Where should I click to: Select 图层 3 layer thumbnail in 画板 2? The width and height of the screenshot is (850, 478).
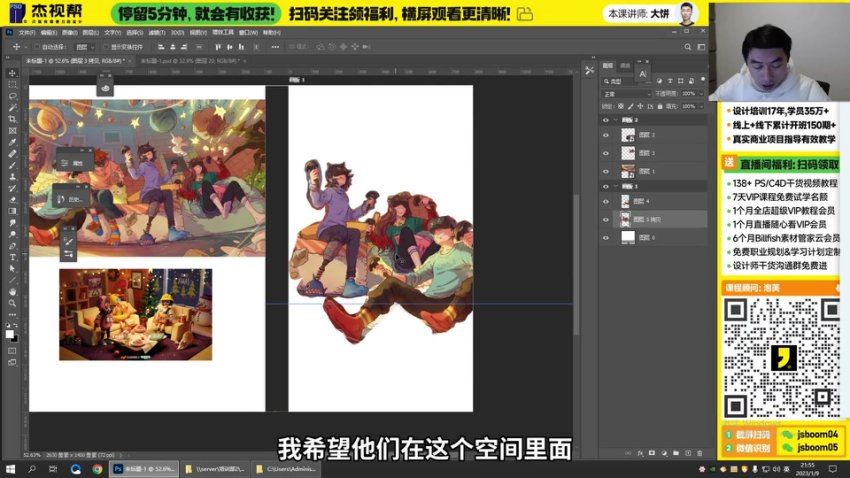pyautogui.click(x=628, y=153)
